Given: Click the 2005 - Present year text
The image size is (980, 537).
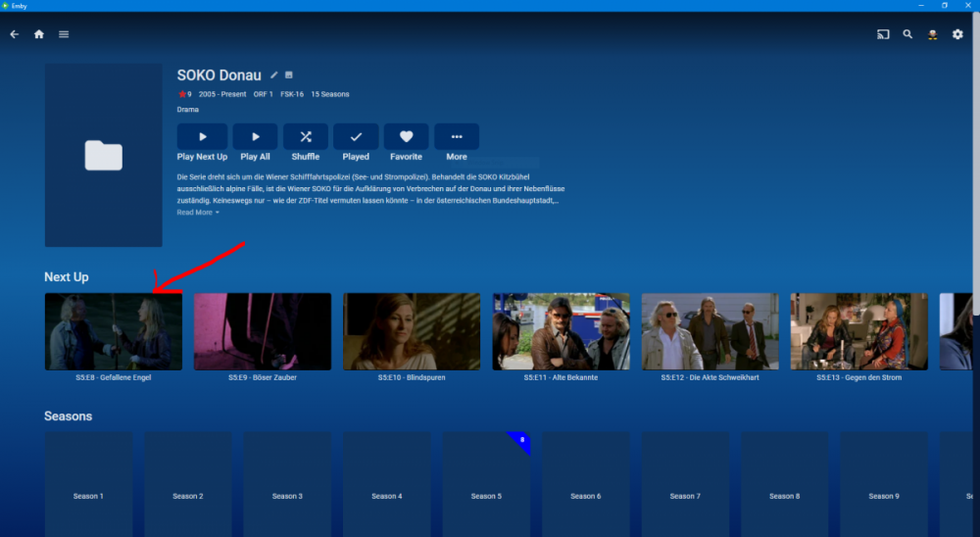Looking at the screenshot, I should [x=222, y=94].
